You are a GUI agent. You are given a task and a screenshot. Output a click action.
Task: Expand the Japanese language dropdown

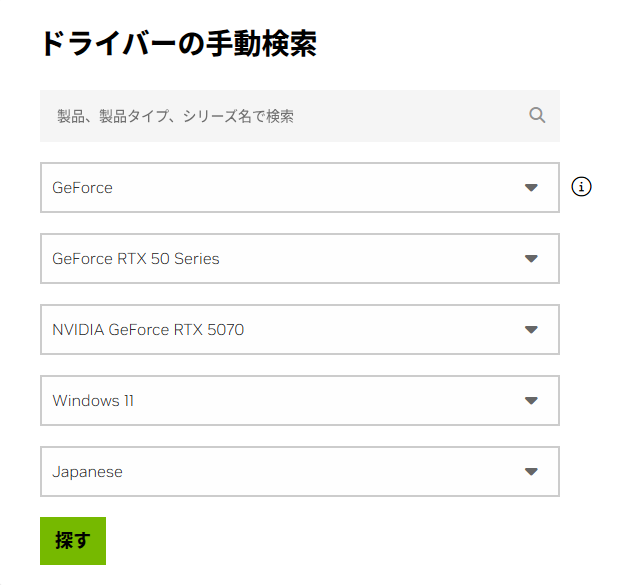click(x=299, y=472)
